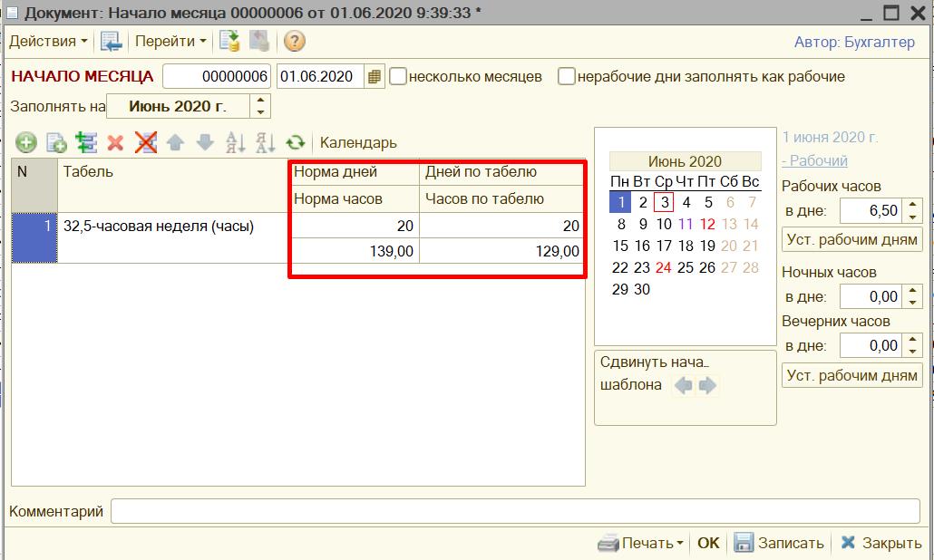Click the Рабочий link under the date
Image resolution: width=934 pixels, height=560 pixels.
(814, 160)
